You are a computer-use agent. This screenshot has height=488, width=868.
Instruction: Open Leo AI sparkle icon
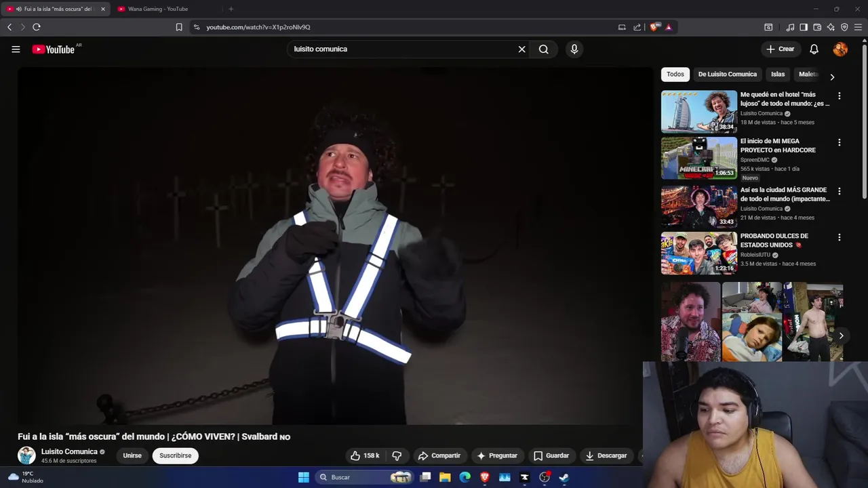point(831,27)
